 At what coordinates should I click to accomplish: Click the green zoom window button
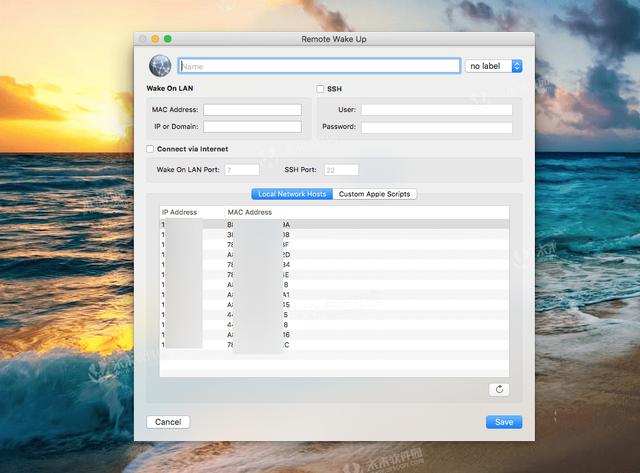coord(168,38)
